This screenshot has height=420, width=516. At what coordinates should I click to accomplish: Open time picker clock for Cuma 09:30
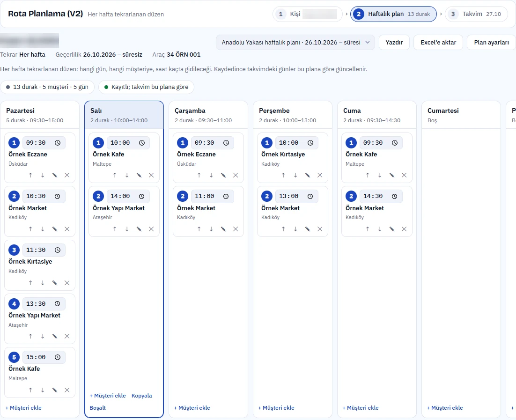(x=395, y=143)
